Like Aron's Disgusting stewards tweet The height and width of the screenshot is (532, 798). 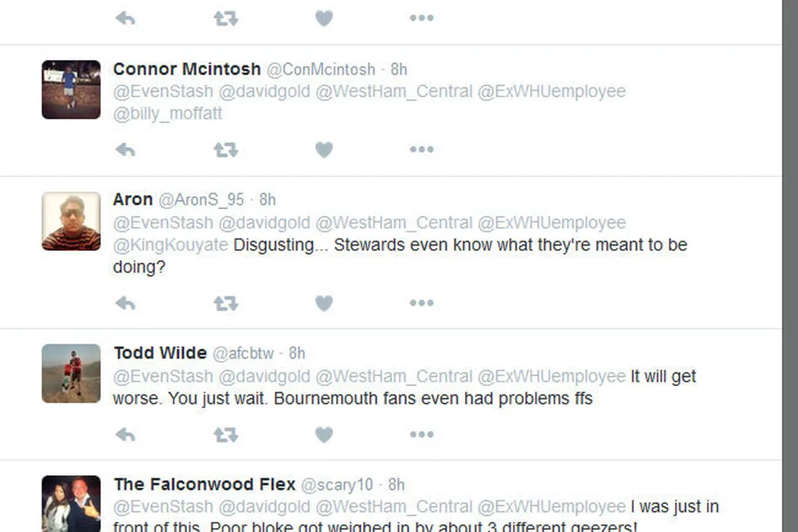(324, 303)
